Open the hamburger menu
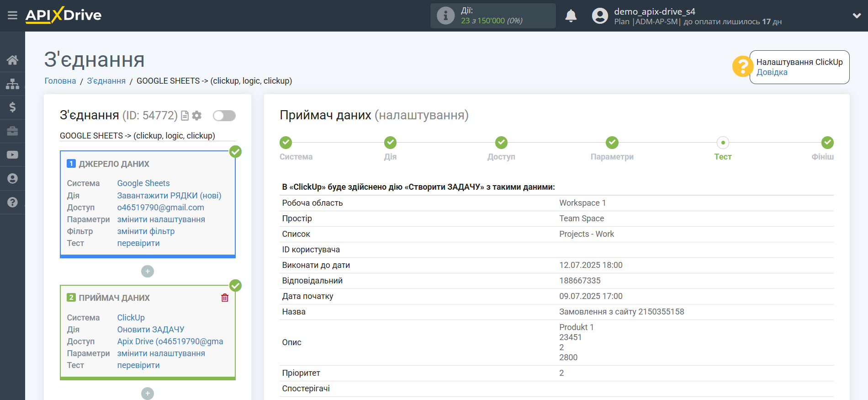Image resolution: width=868 pixels, height=400 pixels. point(12,16)
